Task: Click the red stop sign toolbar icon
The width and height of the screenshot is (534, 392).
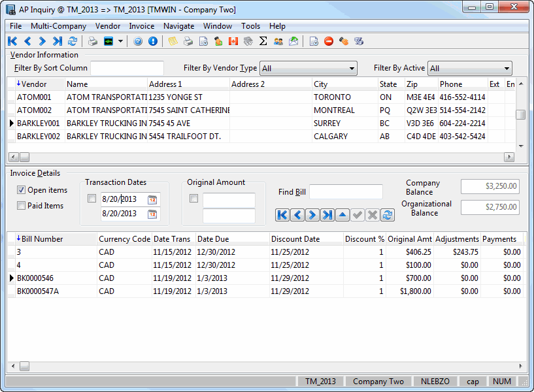Action: [329, 41]
